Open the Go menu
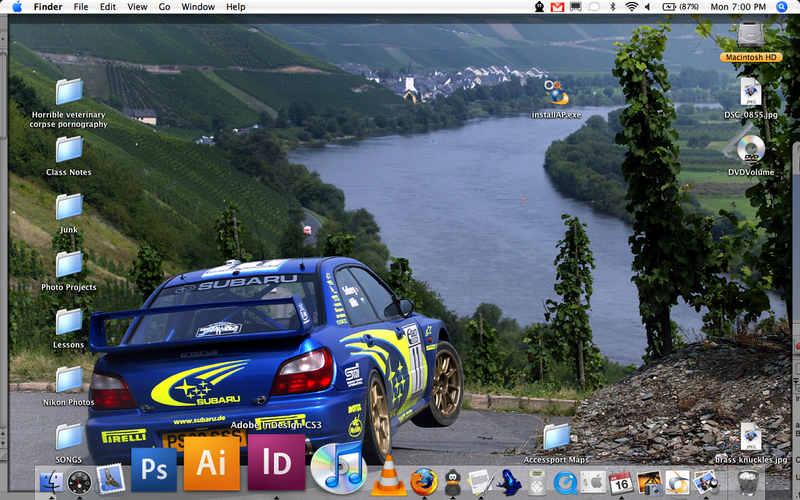The height and width of the screenshot is (500, 800). pos(164,7)
